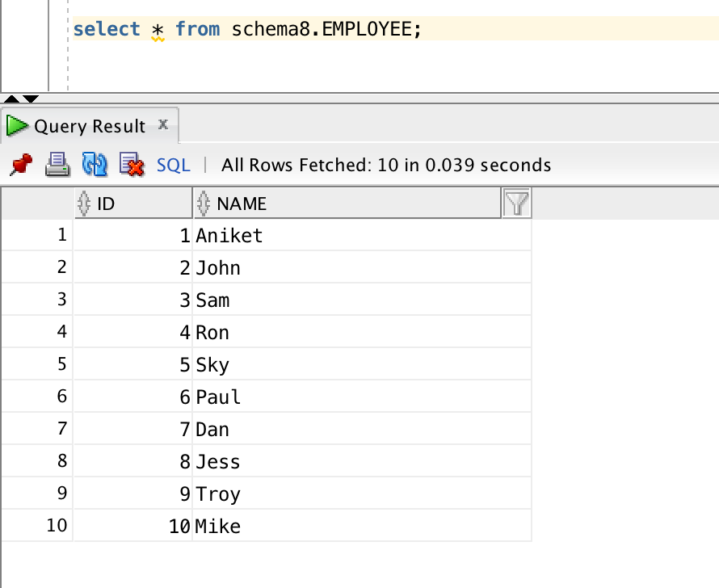Collapse the editor with the up splitter triangle

pyautogui.click(x=11, y=100)
